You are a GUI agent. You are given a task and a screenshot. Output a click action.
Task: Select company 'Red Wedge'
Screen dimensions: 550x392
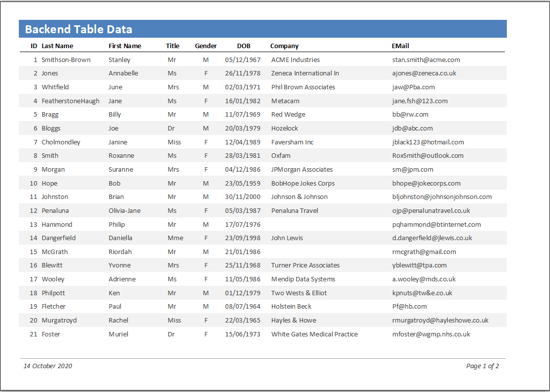pyautogui.click(x=288, y=115)
